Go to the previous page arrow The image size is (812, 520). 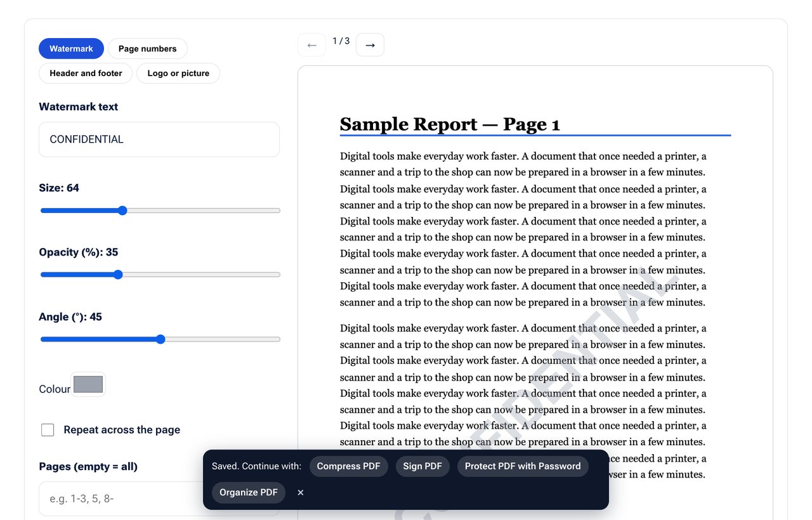tap(311, 45)
